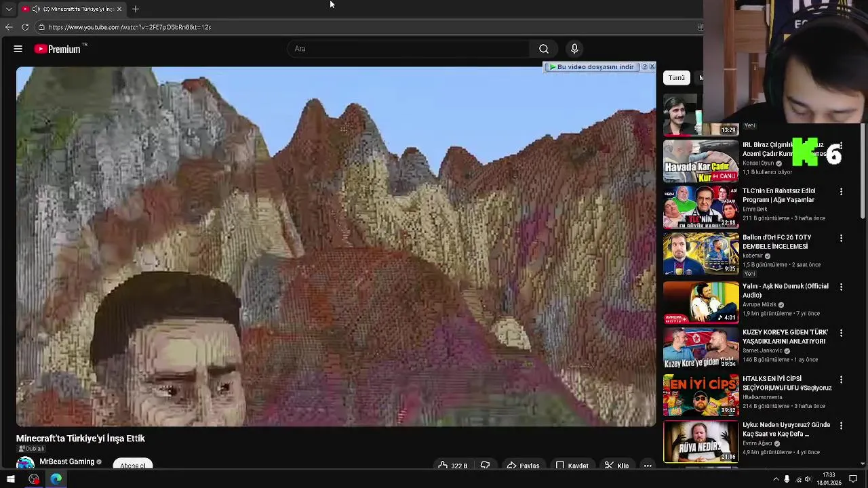Open the tab list dropdown chevron

pos(9,9)
